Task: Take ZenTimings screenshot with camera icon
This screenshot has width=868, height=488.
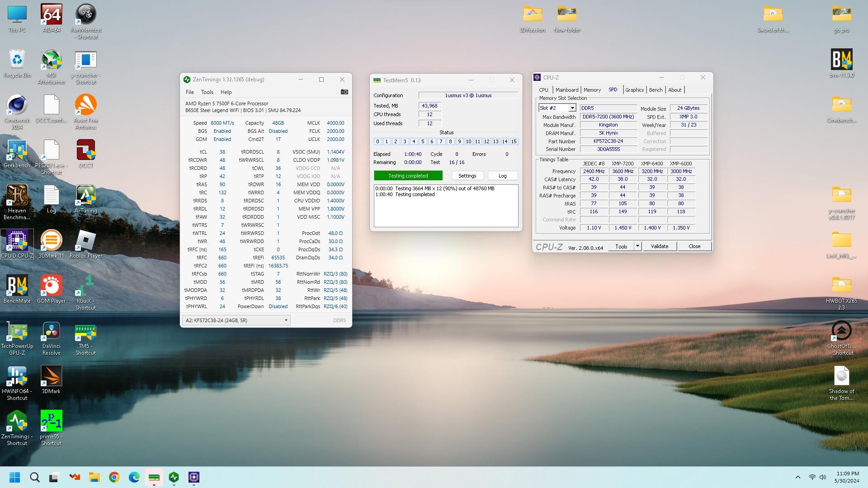Action: [344, 92]
